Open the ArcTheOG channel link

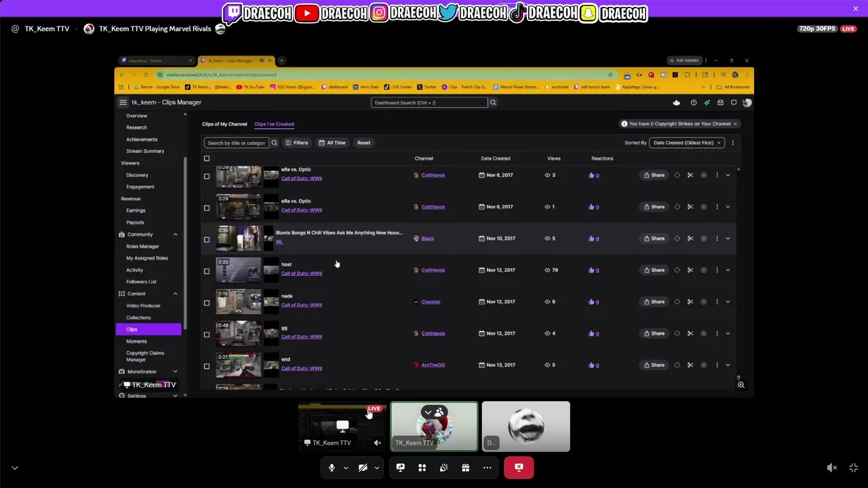tap(433, 365)
